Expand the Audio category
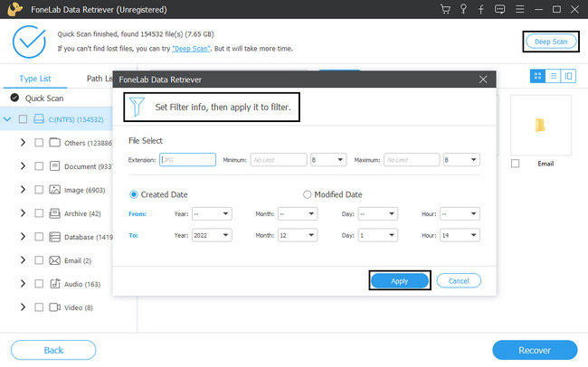The height and width of the screenshot is (367, 588). (x=23, y=284)
